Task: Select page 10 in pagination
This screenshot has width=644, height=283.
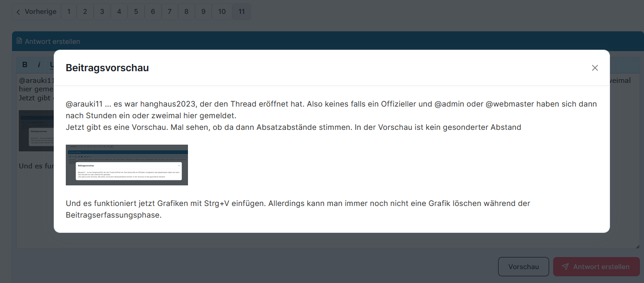Action: pyautogui.click(x=222, y=12)
